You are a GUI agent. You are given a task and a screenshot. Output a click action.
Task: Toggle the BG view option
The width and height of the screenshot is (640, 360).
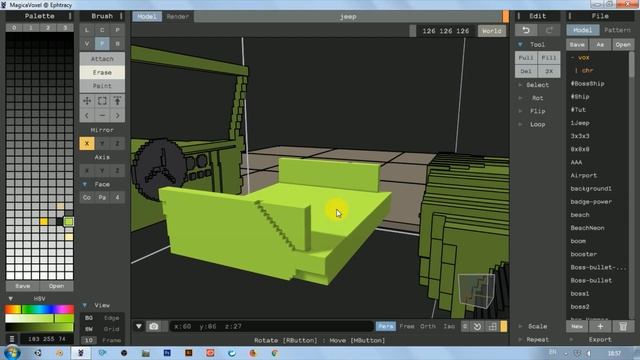(x=89, y=318)
